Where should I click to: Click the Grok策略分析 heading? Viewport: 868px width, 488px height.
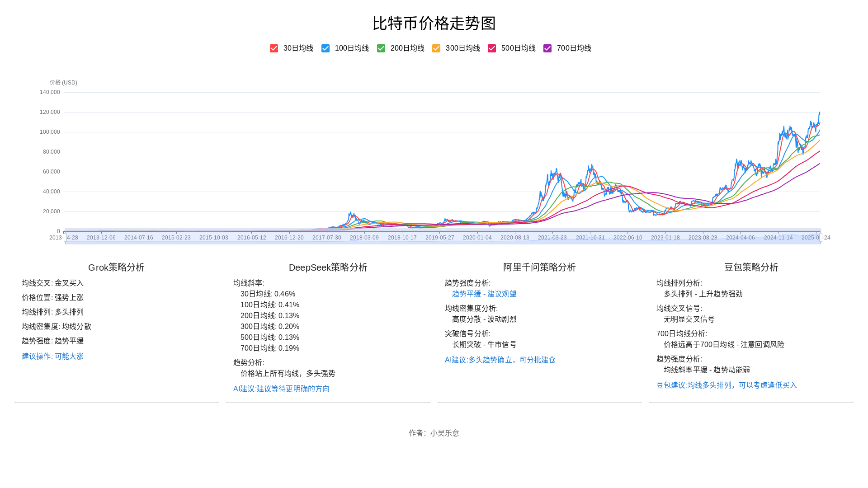point(116,267)
